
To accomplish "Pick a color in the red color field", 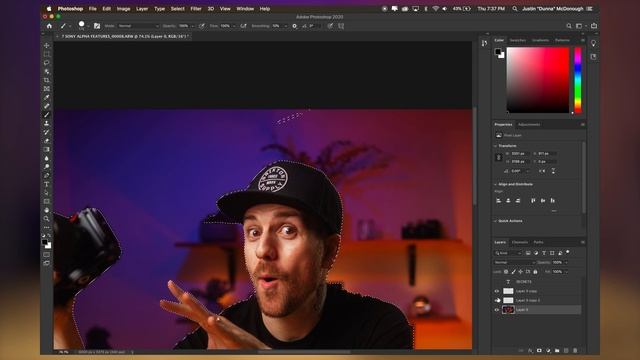I will coord(538,80).
